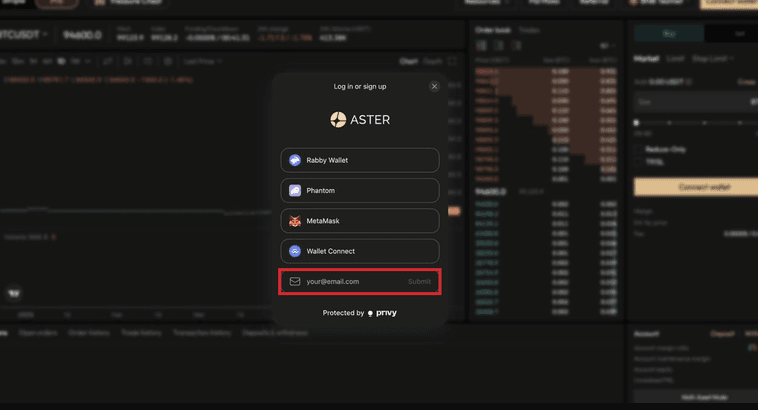Screen dimensions: 758x410
Task: Open the order book price grouping dropdown
Action: point(608,46)
